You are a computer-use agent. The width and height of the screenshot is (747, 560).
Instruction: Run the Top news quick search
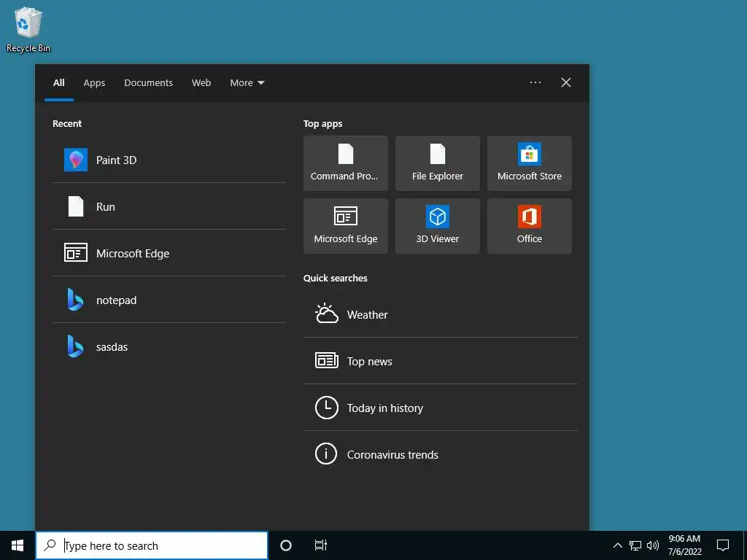click(x=441, y=361)
